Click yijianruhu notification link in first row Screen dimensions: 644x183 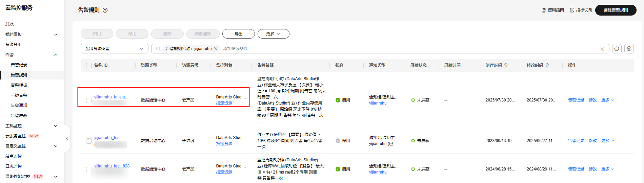pos(378,103)
